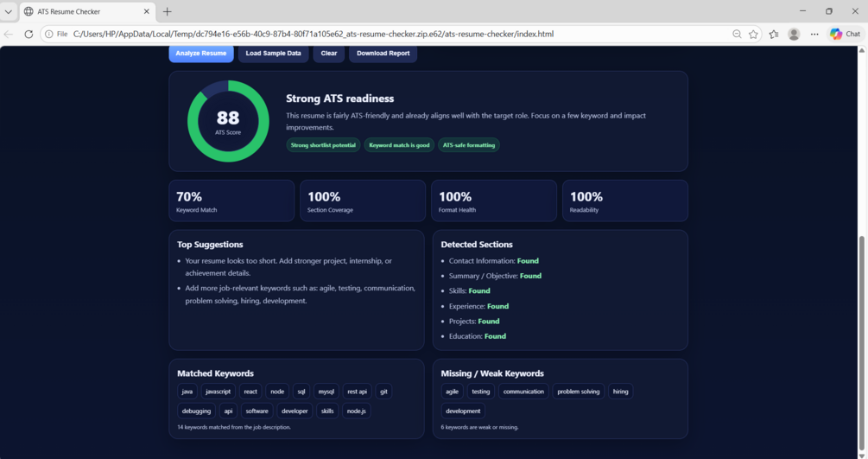This screenshot has height=459, width=868.
Task: Click the communication missing keyword chip
Action: [x=523, y=392]
